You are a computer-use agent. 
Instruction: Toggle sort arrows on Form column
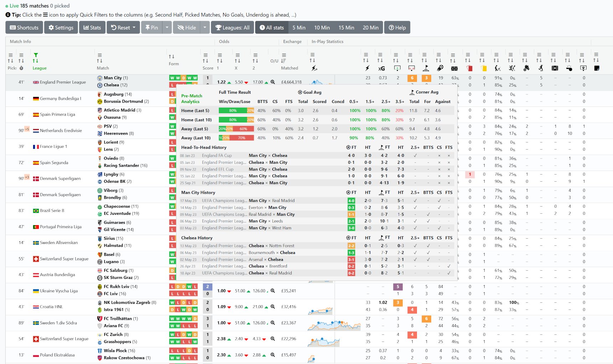[x=171, y=57]
